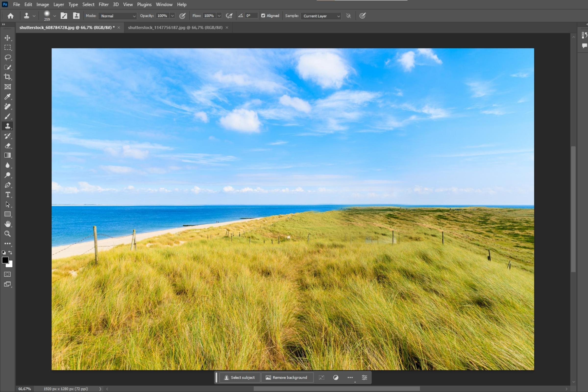Select the Horizontal Type tool
Viewport: 588px width, 392px height.
coord(8,195)
